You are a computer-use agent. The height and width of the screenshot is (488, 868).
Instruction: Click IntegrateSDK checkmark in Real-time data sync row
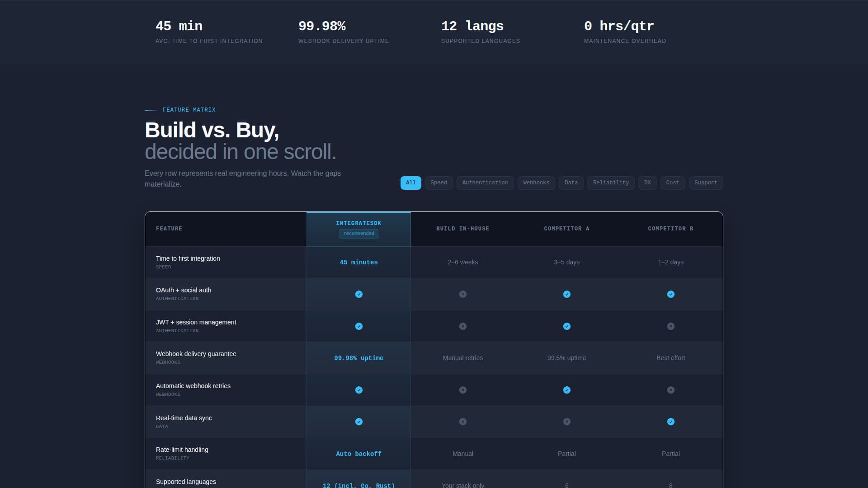(359, 422)
